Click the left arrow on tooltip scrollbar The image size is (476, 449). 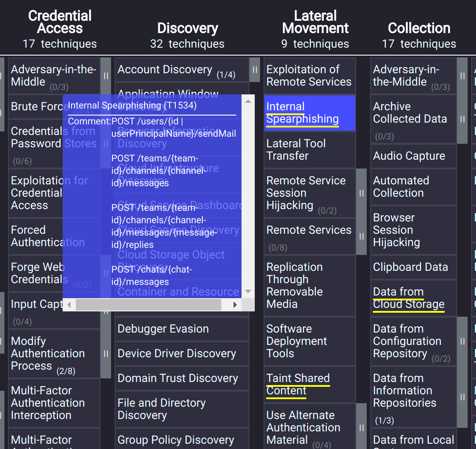pos(69,304)
